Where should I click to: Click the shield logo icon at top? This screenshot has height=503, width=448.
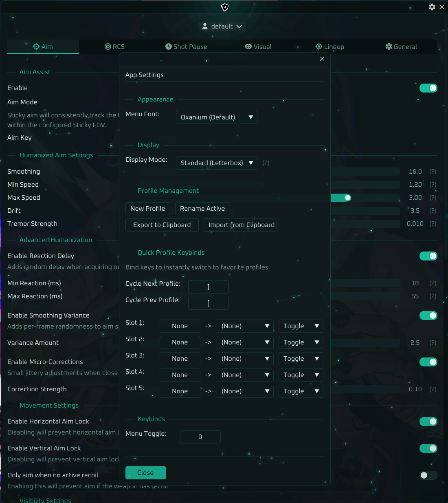[224, 7]
